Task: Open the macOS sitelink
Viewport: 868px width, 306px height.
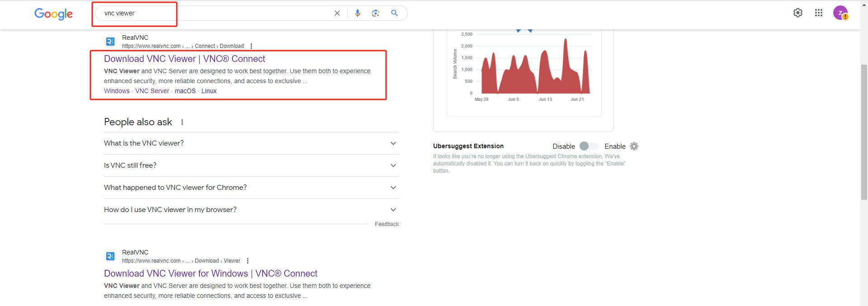Action: pos(185,91)
